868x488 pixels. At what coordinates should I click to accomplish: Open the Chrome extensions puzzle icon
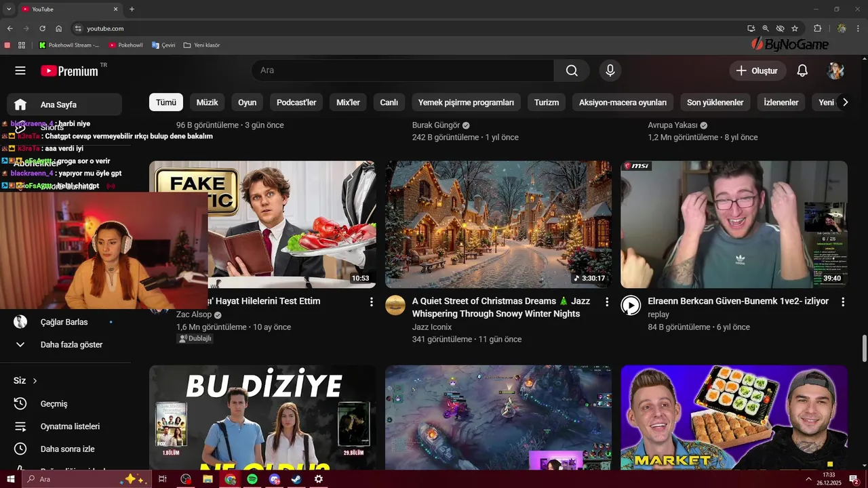[817, 28]
